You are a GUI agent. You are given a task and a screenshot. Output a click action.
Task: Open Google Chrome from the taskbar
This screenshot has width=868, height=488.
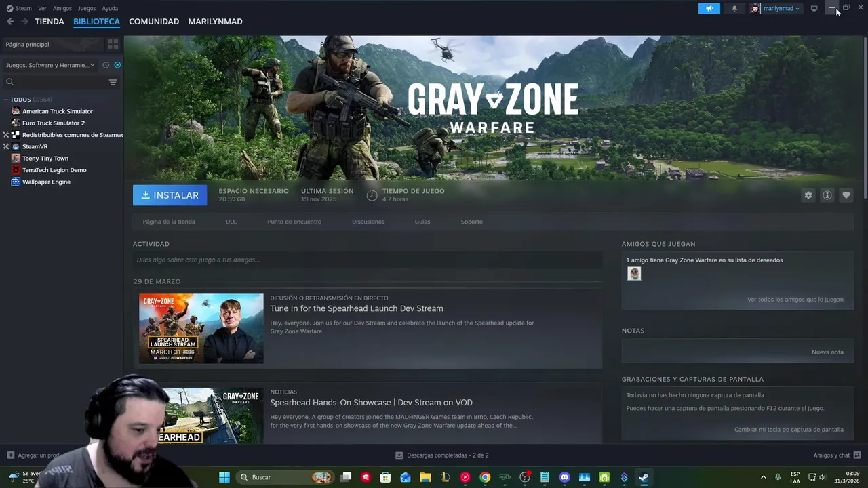coord(485,477)
